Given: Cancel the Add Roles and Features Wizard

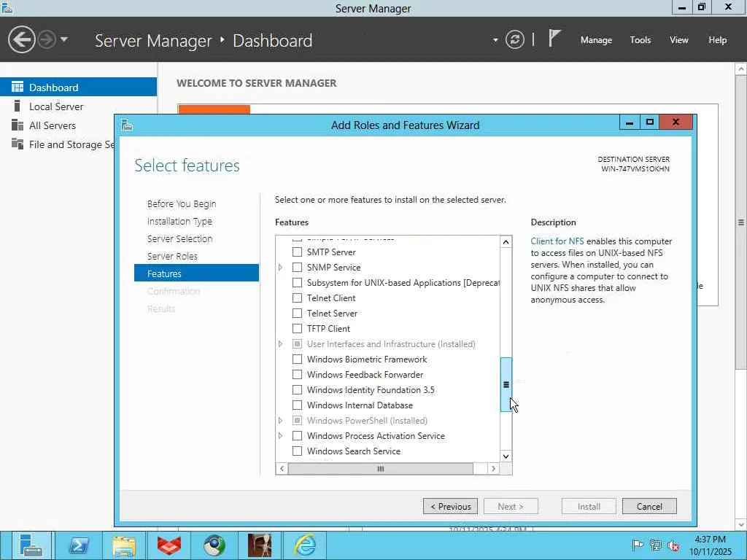Looking at the screenshot, I should click(649, 506).
